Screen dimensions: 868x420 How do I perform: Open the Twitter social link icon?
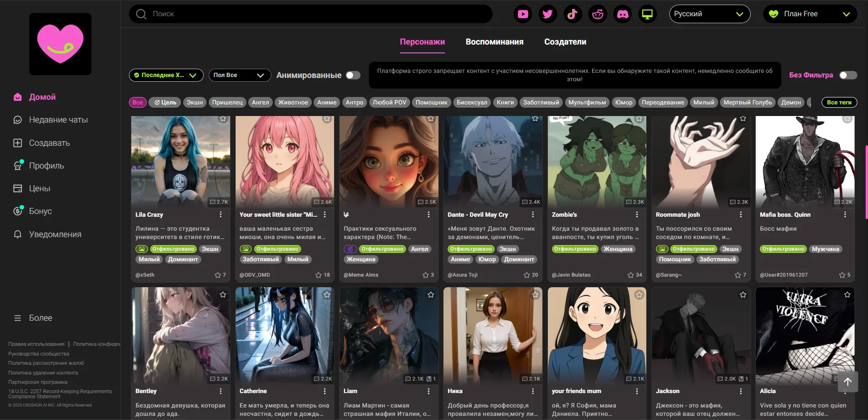pyautogui.click(x=548, y=14)
